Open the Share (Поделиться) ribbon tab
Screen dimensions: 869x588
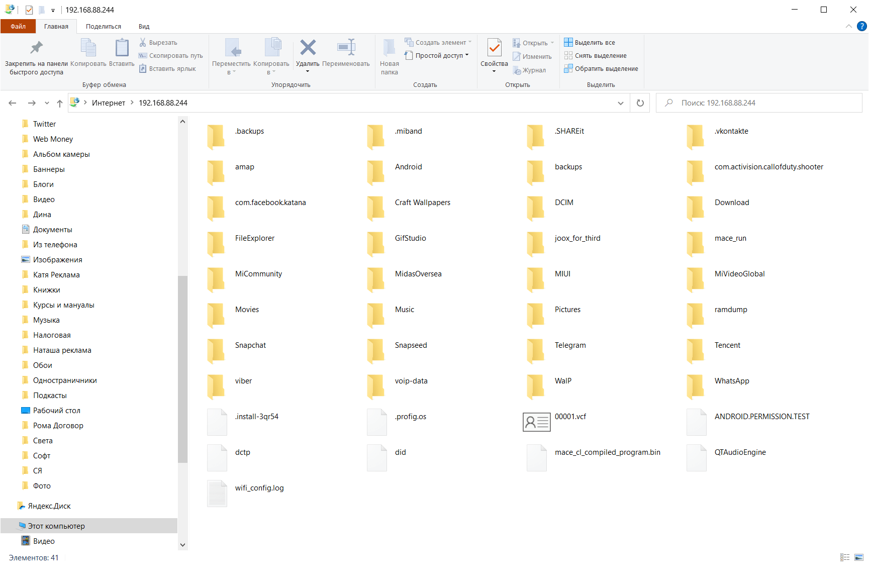pyautogui.click(x=103, y=27)
